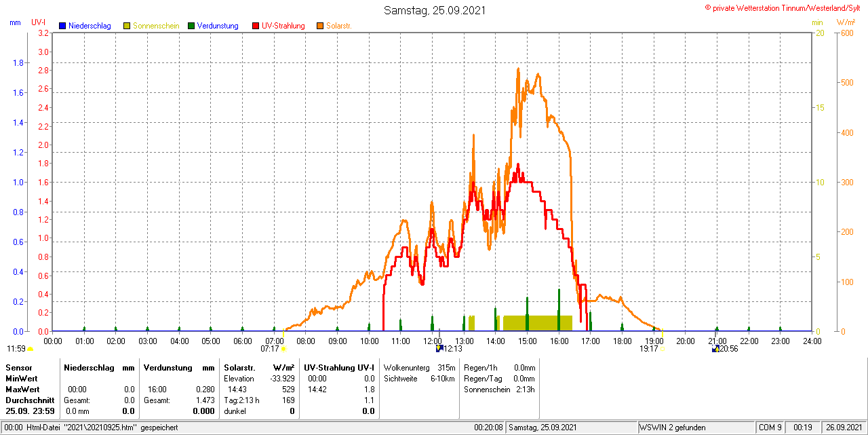Click the 06:00 tick on the time axis
The width and height of the screenshot is (868, 435).
(x=242, y=341)
